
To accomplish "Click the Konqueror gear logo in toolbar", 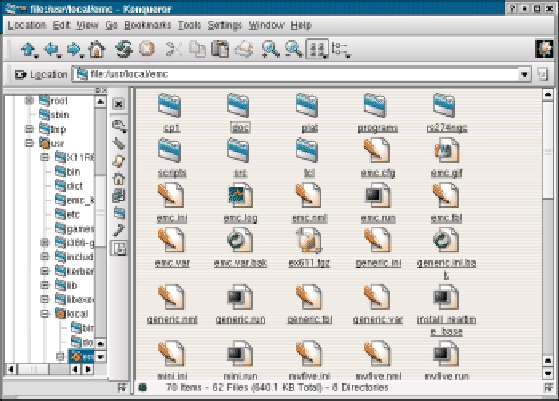I will point(544,49).
